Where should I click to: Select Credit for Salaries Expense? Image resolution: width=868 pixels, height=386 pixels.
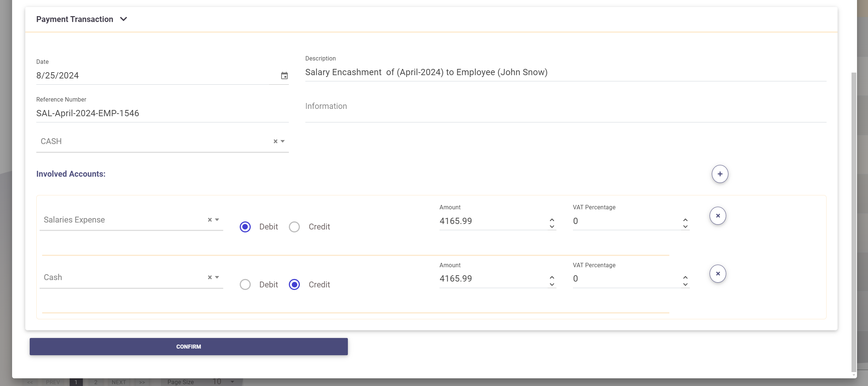[294, 227]
